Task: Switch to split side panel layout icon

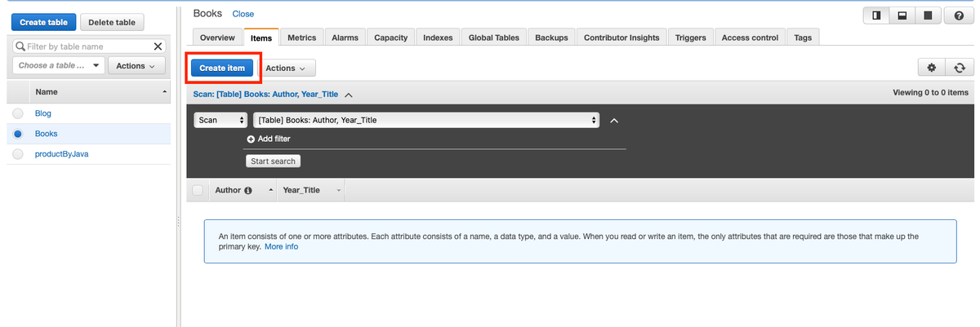Action: click(876, 16)
